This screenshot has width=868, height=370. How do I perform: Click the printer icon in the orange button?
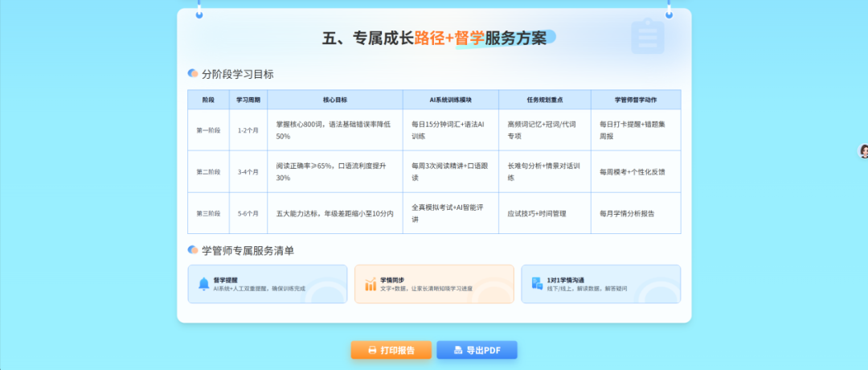click(372, 350)
